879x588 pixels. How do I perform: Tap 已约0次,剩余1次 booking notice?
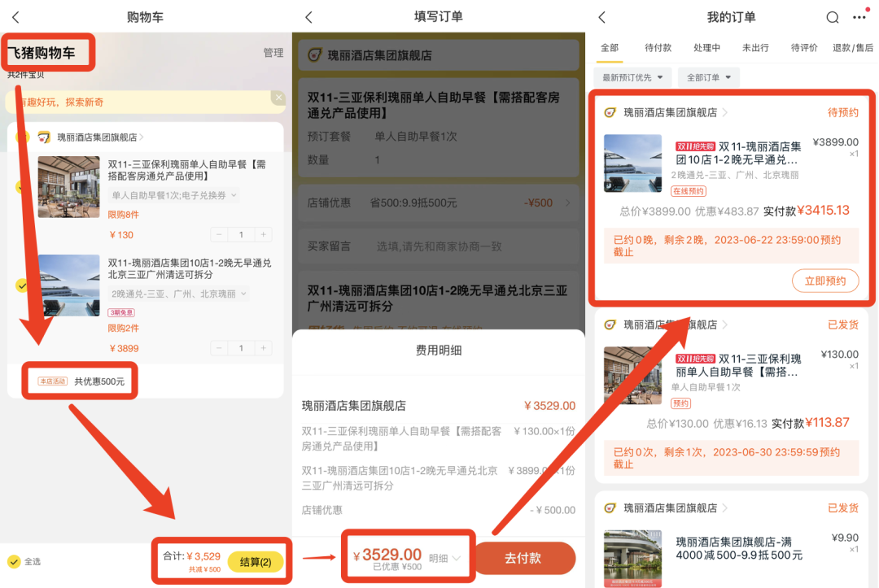731,458
